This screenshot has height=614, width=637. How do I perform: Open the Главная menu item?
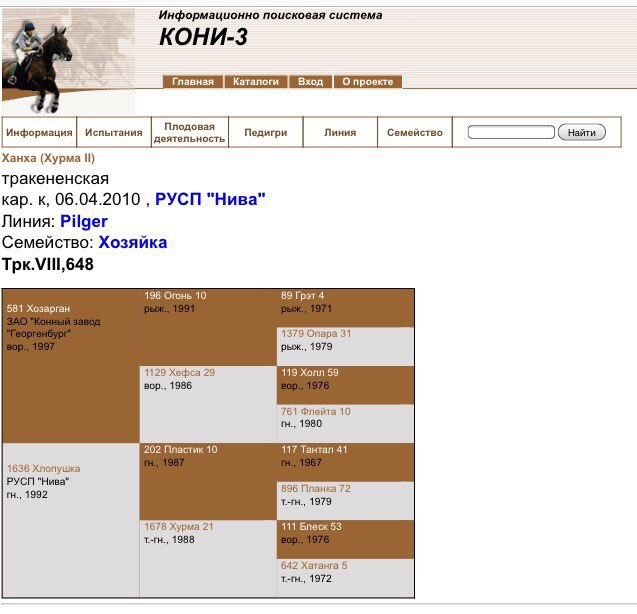(192, 82)
